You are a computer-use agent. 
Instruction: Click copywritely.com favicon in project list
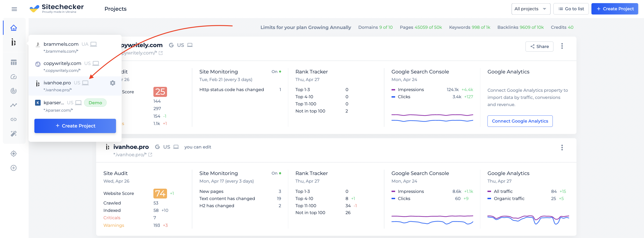coord(38,64)
